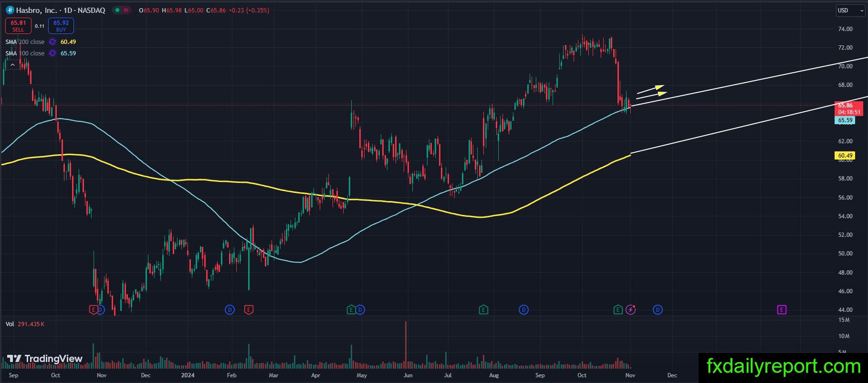
Task: Collapse the indicator legend with the chevron
Action: click(12, 65)
